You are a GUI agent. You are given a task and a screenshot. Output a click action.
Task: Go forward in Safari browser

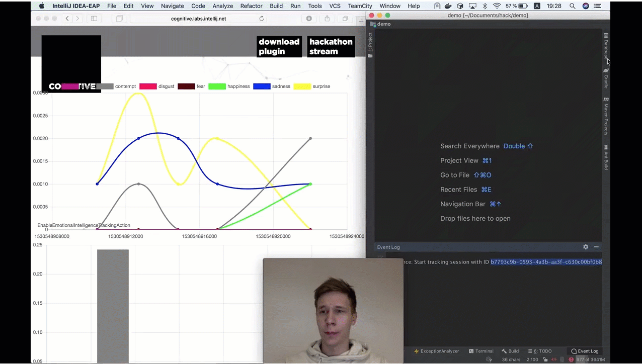coord(77,19)
